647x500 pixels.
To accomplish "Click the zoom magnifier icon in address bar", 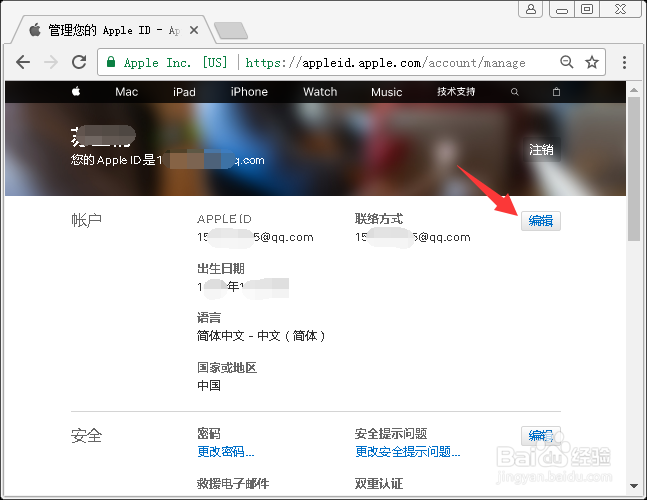I will tap(567, 62).
